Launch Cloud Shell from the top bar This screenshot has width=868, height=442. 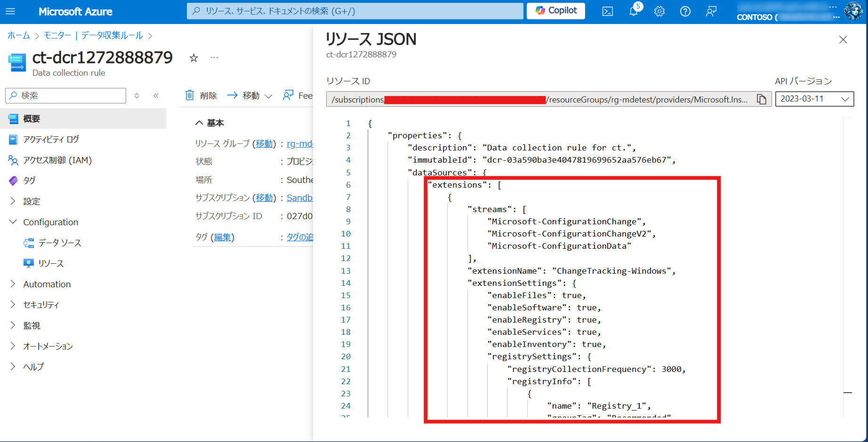608,11
